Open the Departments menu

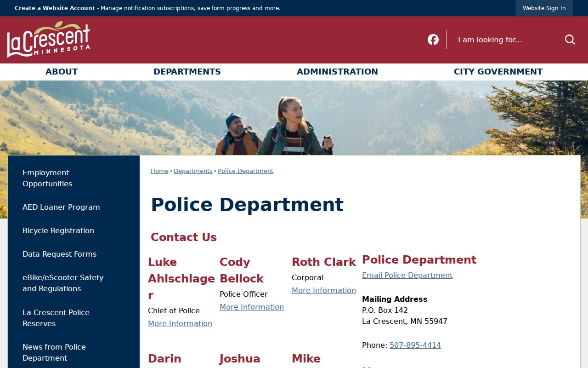[187, 72]
